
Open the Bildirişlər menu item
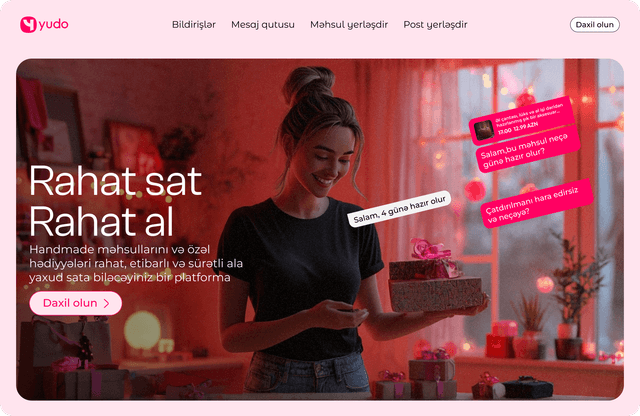(194, 24)
